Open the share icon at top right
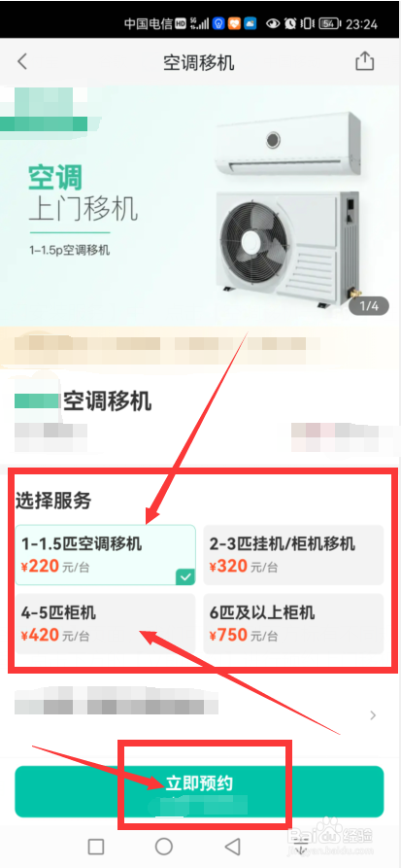The width and height of the screenshot is (401, 868). (x=364, y=61)
